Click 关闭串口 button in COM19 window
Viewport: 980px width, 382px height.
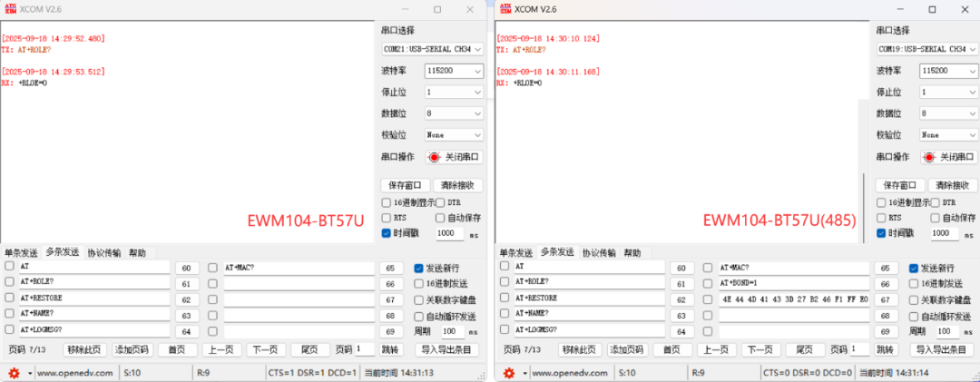949,158
